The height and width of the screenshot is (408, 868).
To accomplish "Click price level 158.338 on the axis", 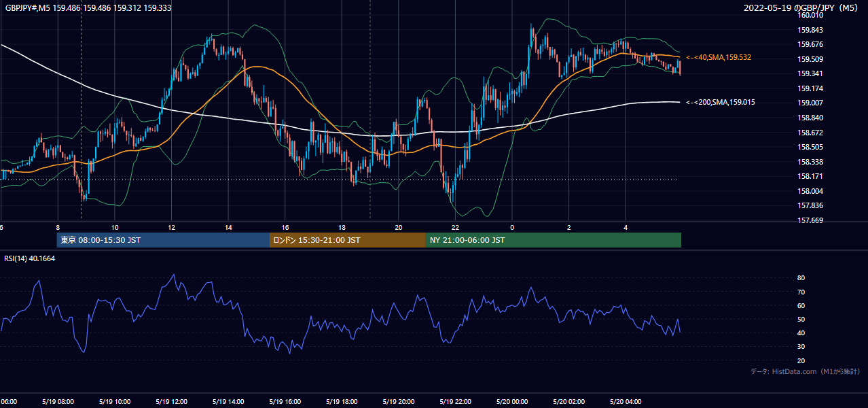I will (811, 163).
